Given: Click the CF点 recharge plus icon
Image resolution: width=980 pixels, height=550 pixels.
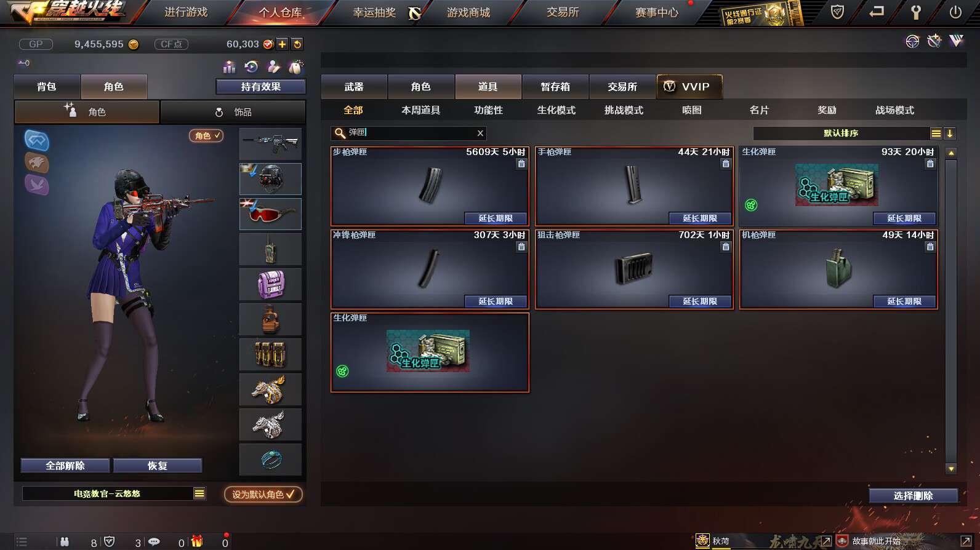Looking at the screenshot, I should pos(282,44).
